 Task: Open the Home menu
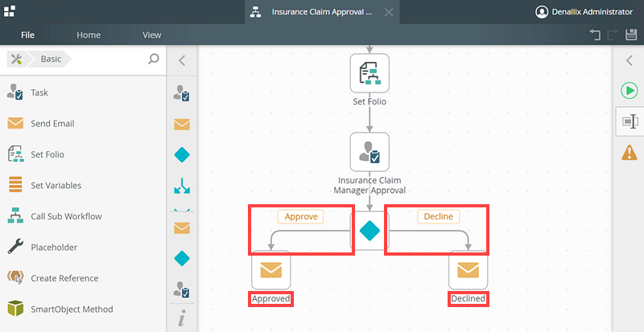click(x=89, y=35)
